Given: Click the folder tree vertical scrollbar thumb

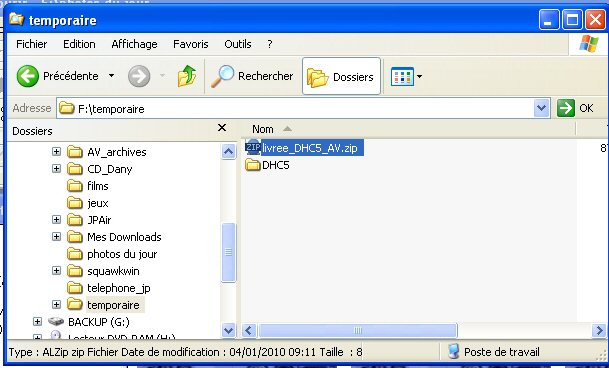Looking at the screenshot, I should coord(228,252).
